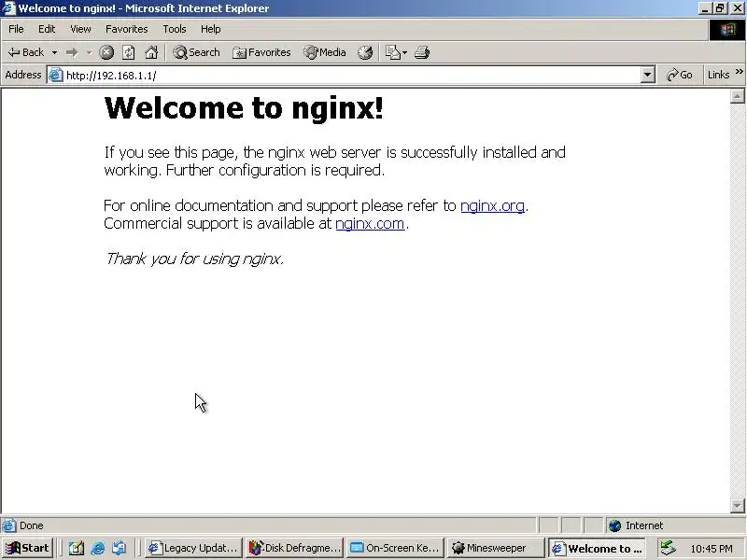This screenshot has width=747, height=560.
Task: Expand the address bar dropdown list
Action: coord(647,75)
